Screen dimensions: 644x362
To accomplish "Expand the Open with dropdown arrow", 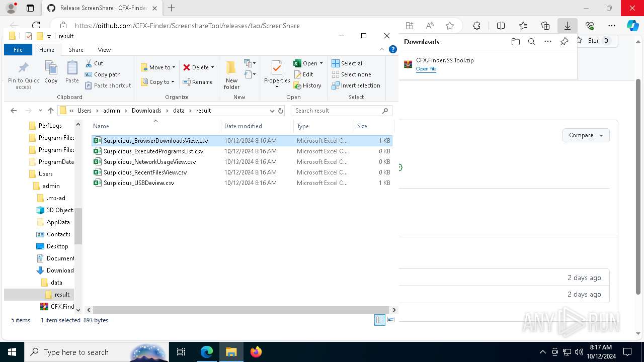I will 321,63.
